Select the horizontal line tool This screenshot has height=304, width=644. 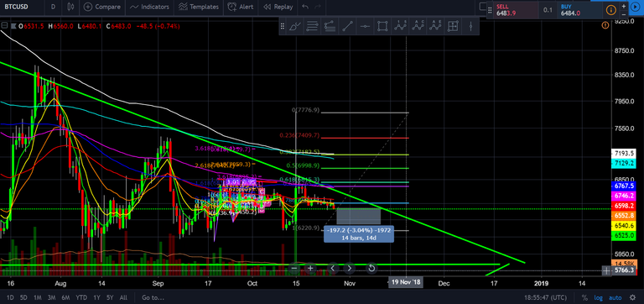point(365,26)
